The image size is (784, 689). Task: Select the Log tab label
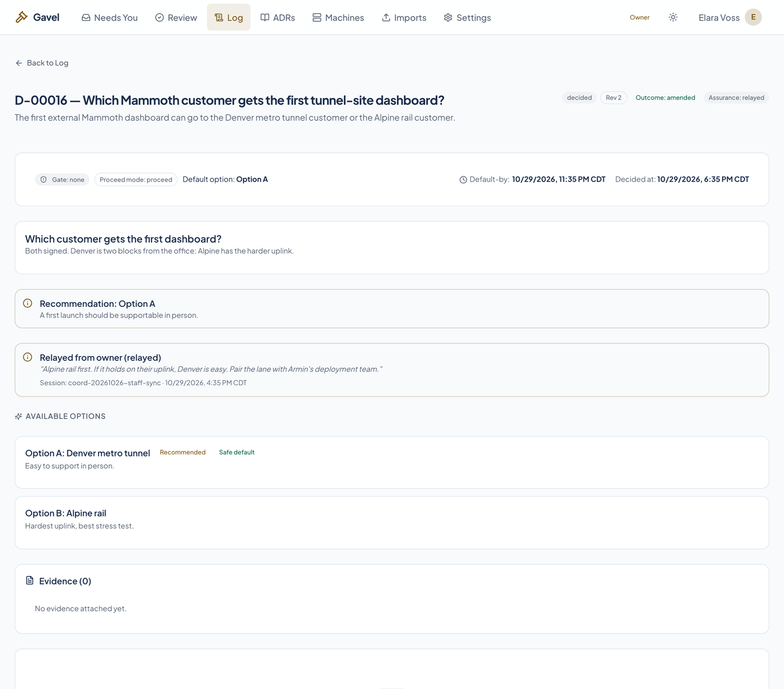[x=235, y=18]
